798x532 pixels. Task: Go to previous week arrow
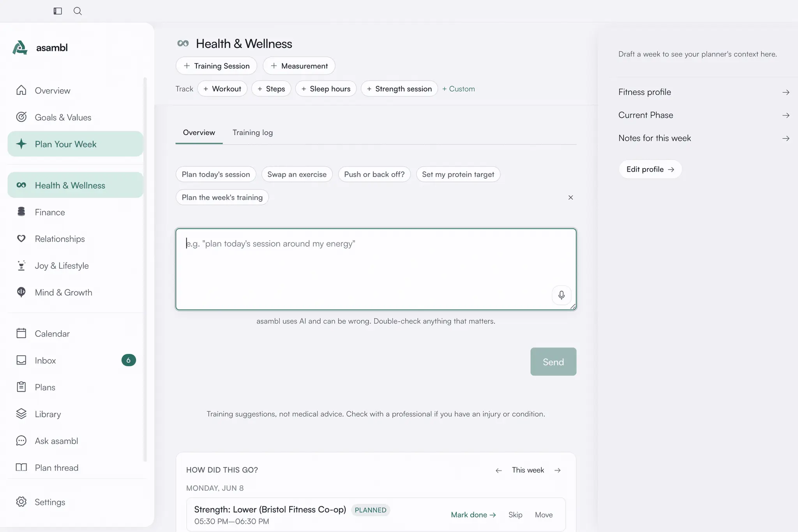[x=499, y=470]
